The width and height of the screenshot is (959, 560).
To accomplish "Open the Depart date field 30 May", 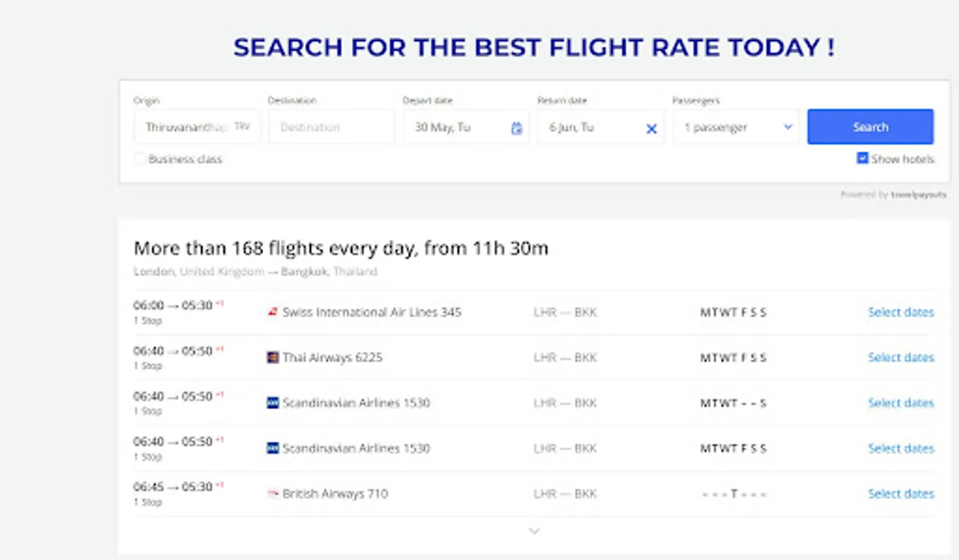I will click(457, 128).
